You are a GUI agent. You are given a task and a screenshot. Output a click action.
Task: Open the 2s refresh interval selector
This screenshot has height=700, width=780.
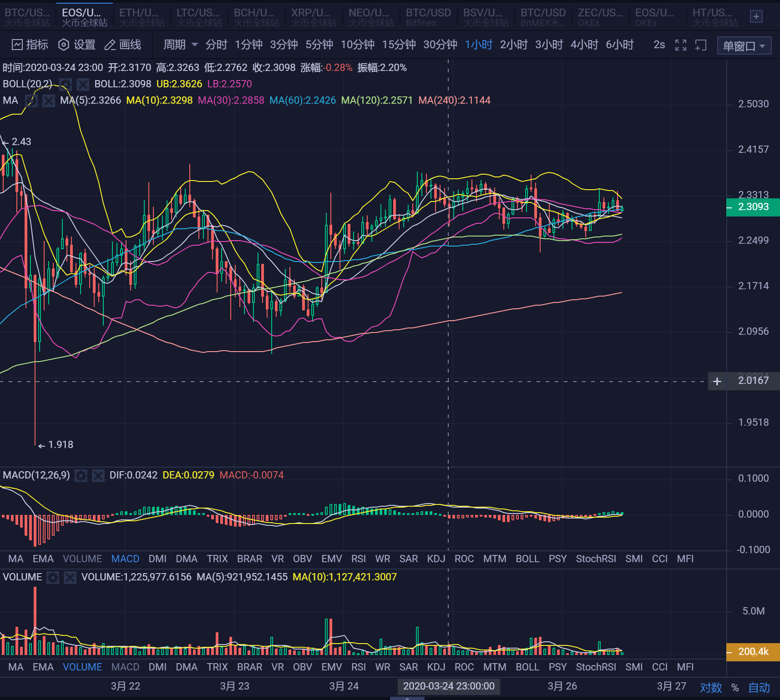[x=659, y=45]
